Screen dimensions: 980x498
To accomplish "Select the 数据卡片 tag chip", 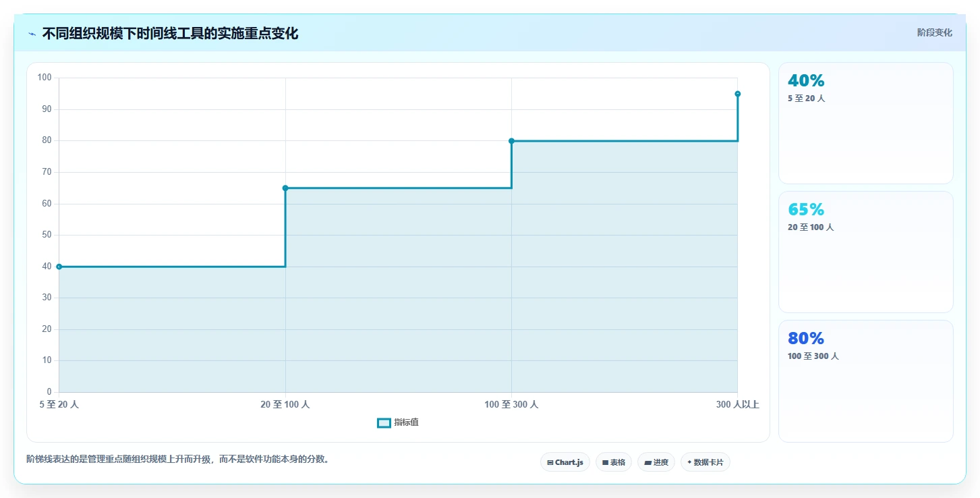I will click(x=705, y=462).
